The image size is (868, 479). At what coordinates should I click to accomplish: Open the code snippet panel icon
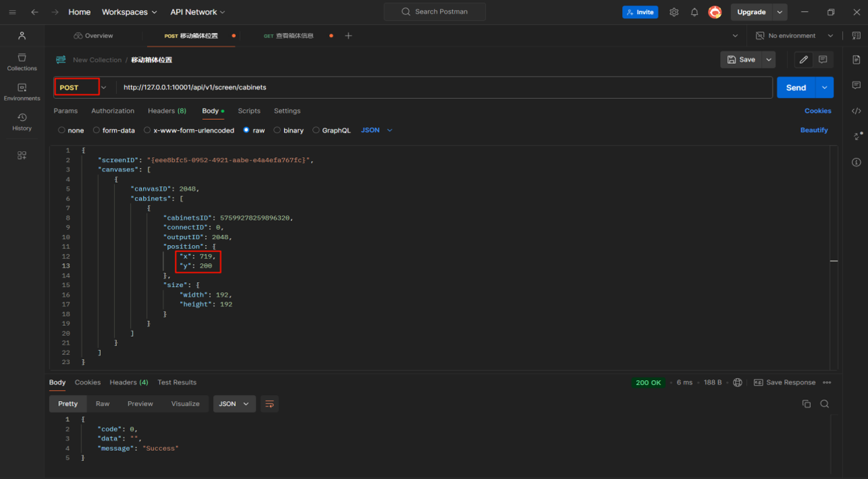coord(856,111)
